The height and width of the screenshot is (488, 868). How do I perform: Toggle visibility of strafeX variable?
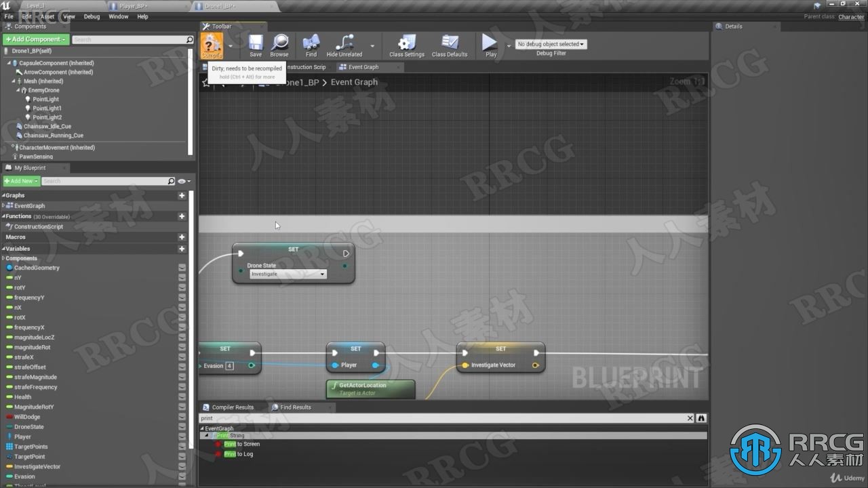tap(182, 357)
